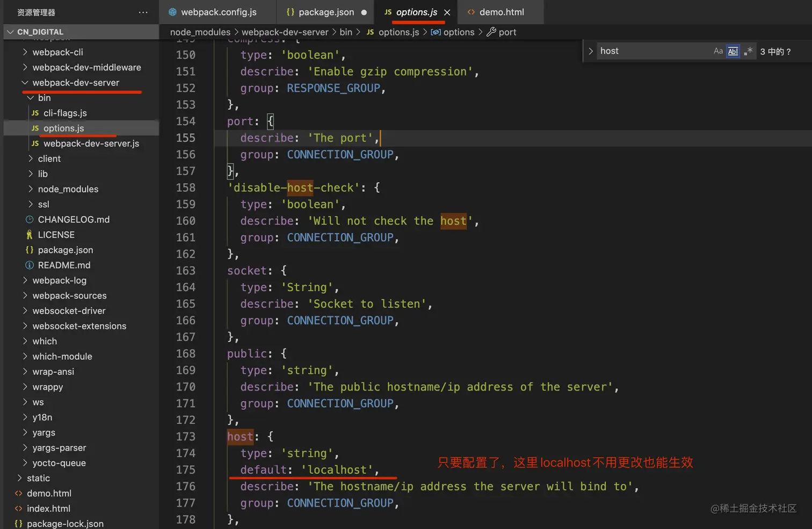Open index.html file
This screenshot has width=812, height=529.
[48, 509]
